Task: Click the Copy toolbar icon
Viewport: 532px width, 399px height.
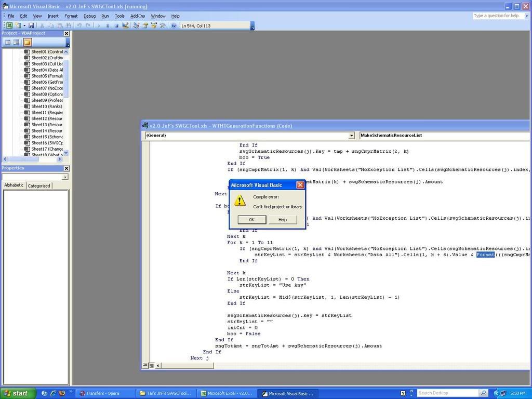Action: click(50, 25)
